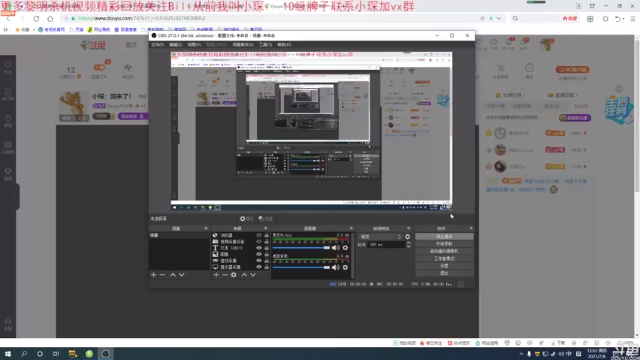640x360 pixels.
Task: Move scene down with the down arrow in Scenes panel
Action: point(182,275)
